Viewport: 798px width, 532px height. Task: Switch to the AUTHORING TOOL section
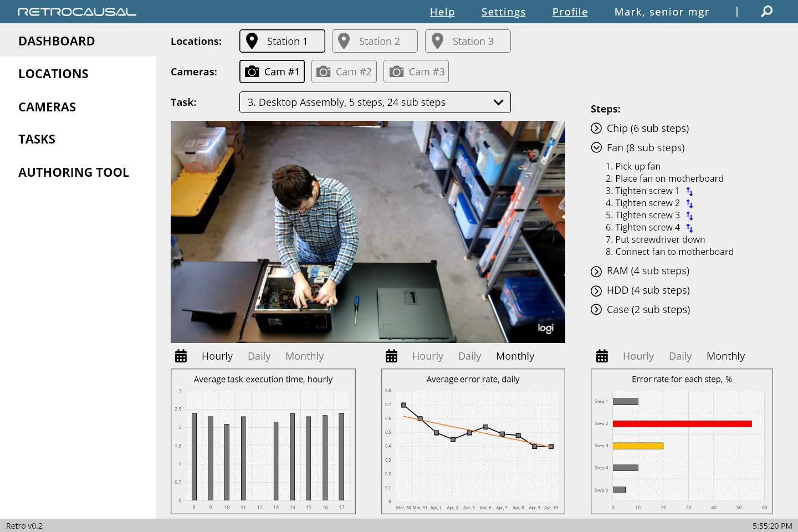[x=74, y=172]
